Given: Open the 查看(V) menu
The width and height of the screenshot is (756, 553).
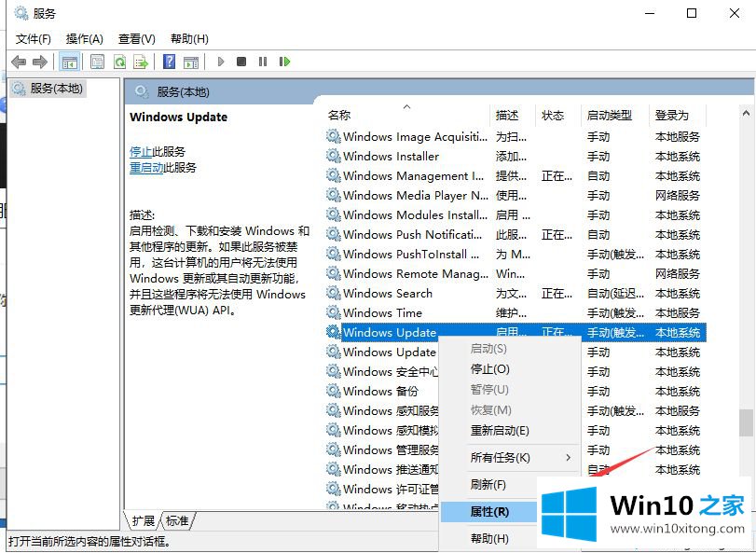Looking at the screenshot, I should coord(137,39).
